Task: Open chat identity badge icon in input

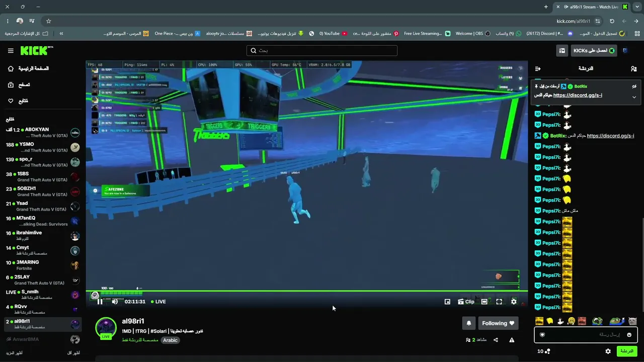Action: coord(542,335)
